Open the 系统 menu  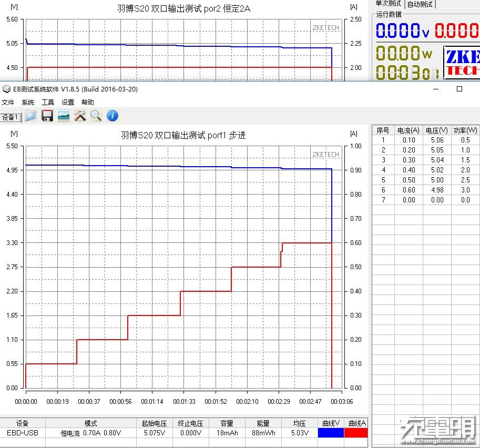(x=27, y=102)
